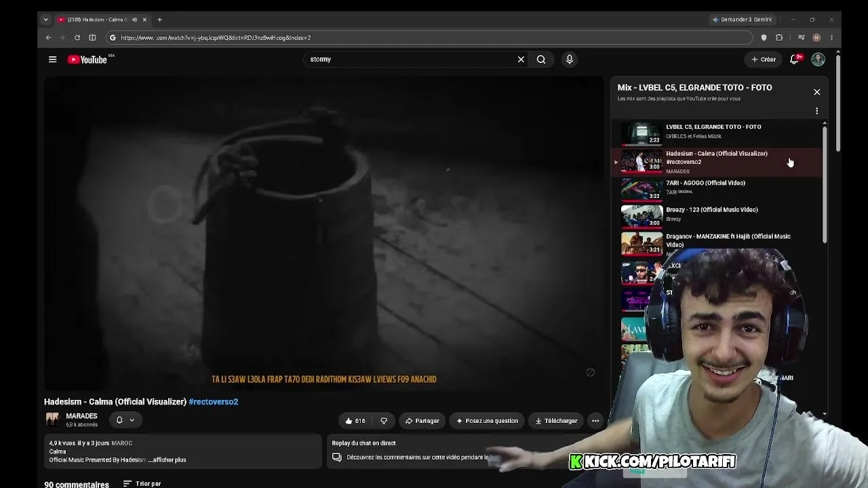This screenshot has width=868, height=488.
Task: Open the media controls icon in toolbar
Action: pyautogui.click(x=802, y=38)
